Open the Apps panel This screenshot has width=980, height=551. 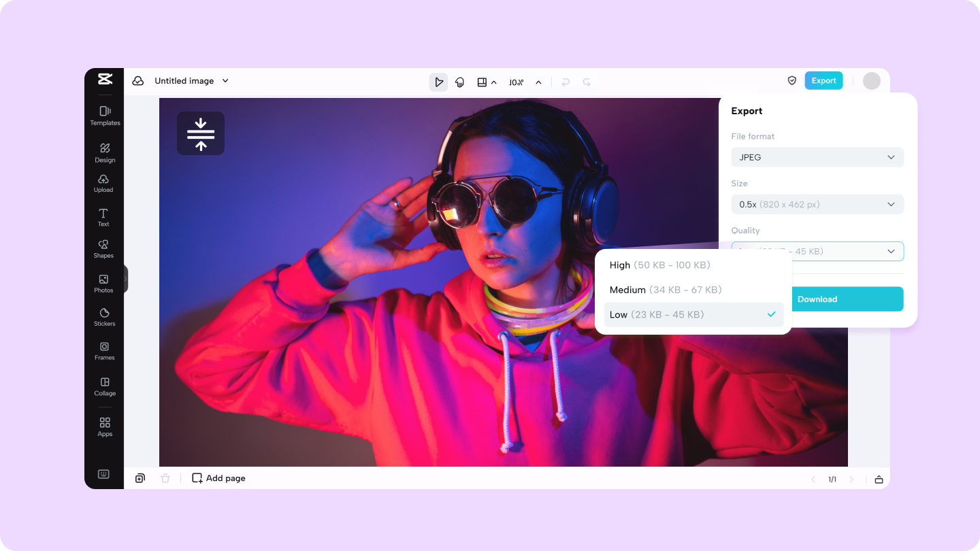pos(105,427)
